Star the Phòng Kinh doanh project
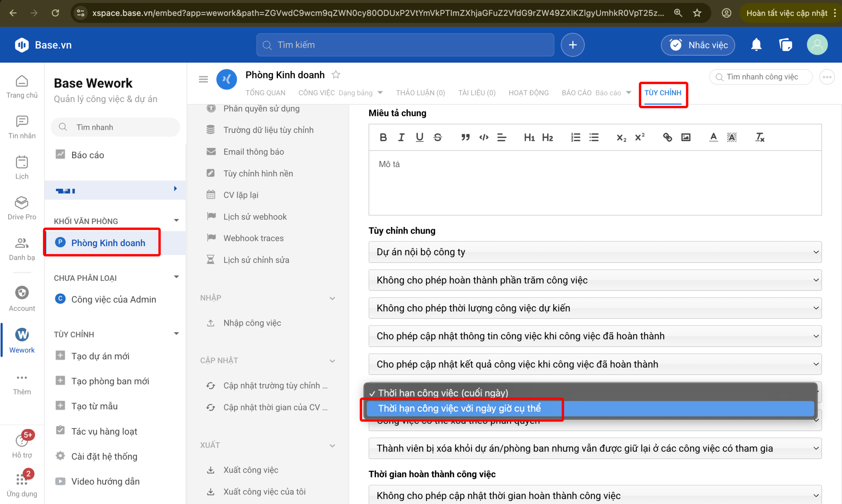Screen dimensions: 842x504 pyautogui.click(x=336, y=74)
